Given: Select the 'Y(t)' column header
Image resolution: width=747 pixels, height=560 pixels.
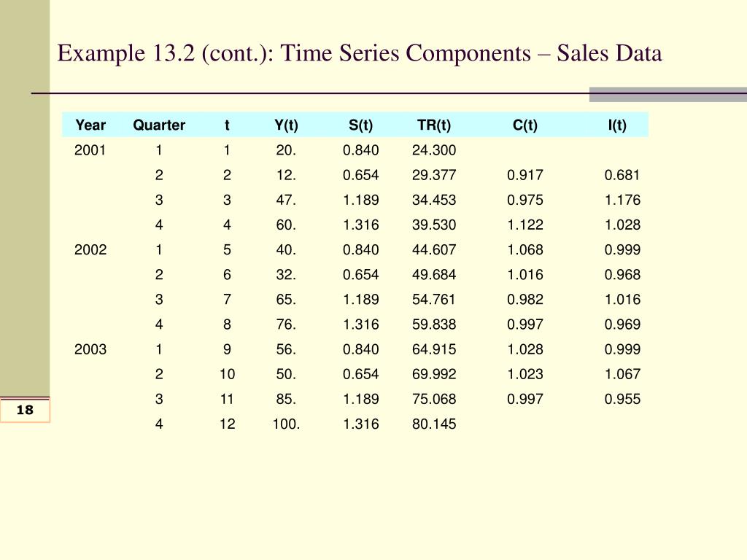Looking at the screenshot, I should point(286,125).
